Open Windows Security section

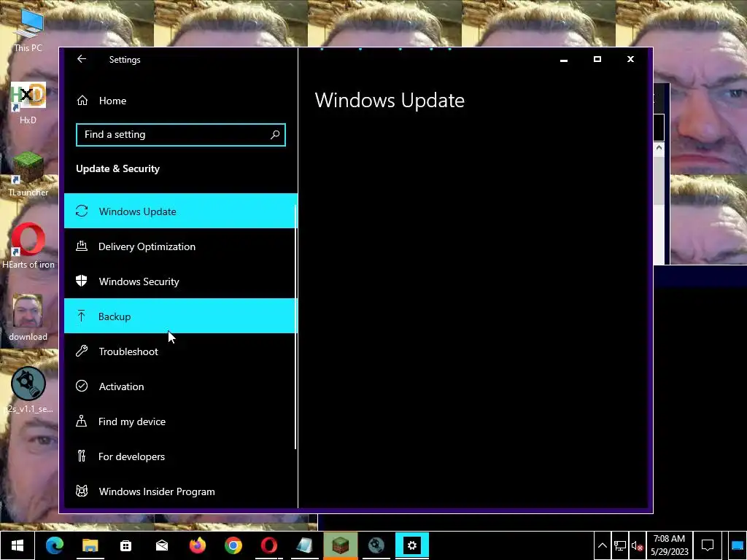click(181, 281)
